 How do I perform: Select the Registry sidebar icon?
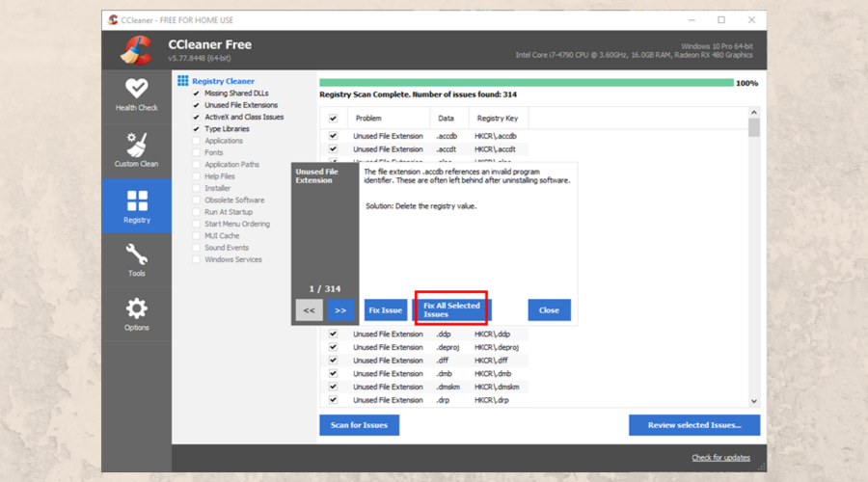point(136,205)
